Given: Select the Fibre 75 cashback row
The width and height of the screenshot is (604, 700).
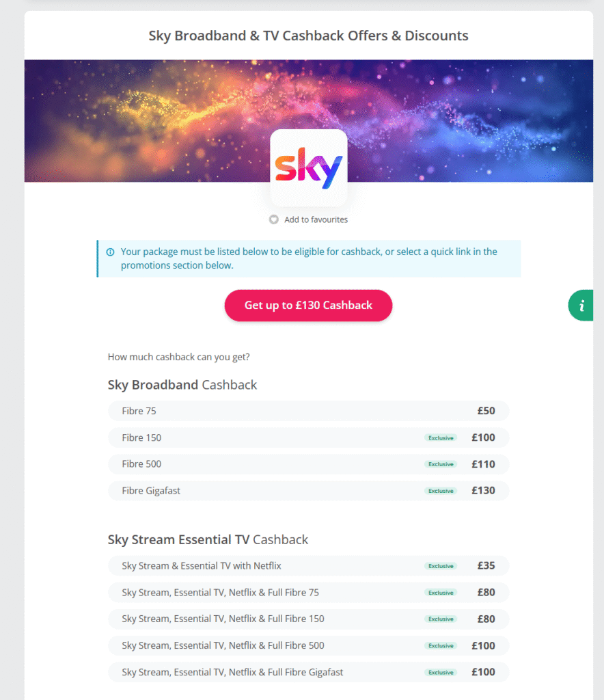Looking at the screenshot, I should [x=308, y=411].
